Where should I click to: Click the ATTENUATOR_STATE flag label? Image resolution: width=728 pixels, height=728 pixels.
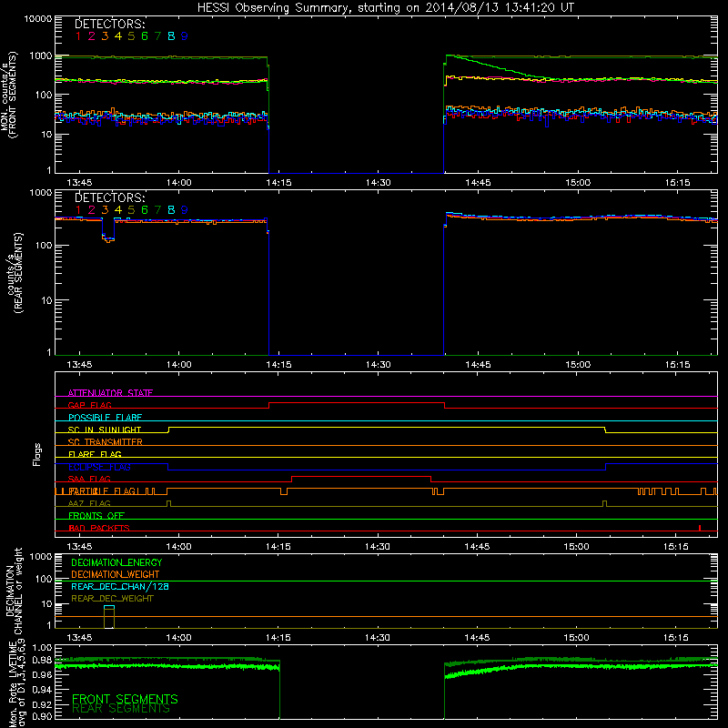point(110,393)
